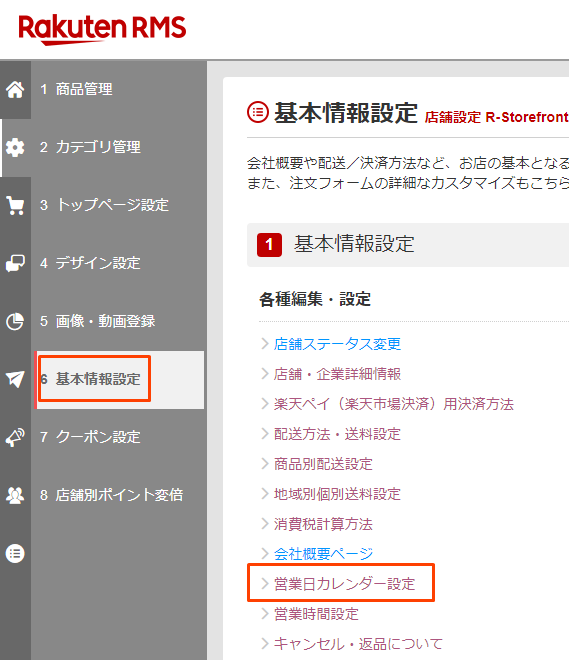Viewport: 569px width, 660px height.
Task: Click the home icon in sidebar
Action: pos(15,90)
